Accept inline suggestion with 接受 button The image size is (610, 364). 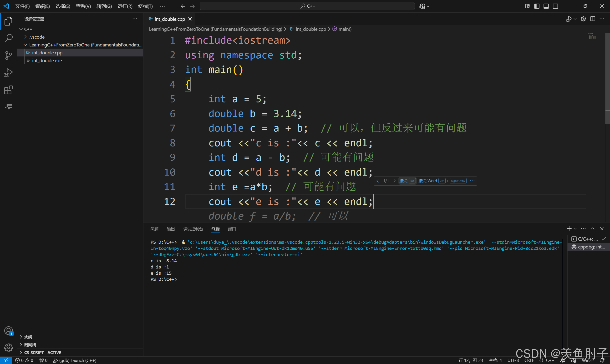point(403,181)
